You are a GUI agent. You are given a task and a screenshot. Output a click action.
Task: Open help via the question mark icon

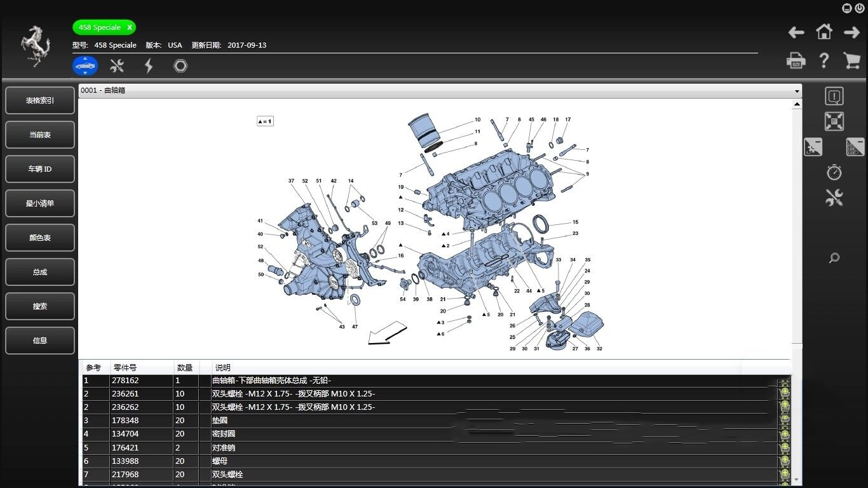tap(824, 60)
